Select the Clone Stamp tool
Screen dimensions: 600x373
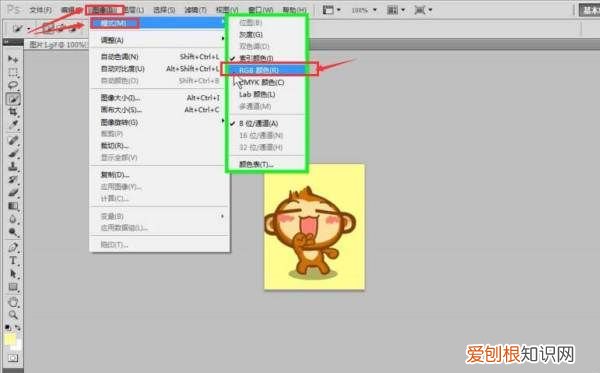[13, 166]
